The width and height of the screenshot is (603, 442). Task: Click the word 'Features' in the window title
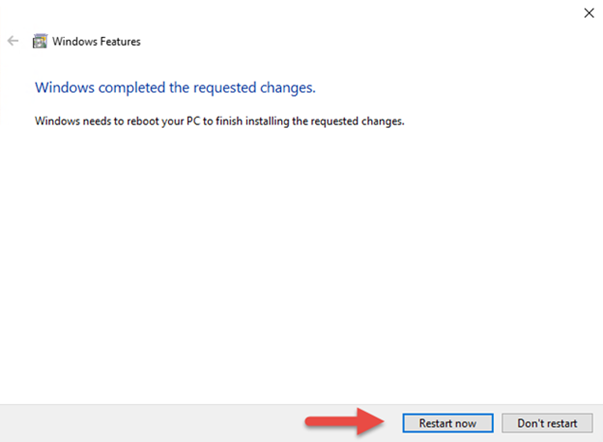(119, 42)
